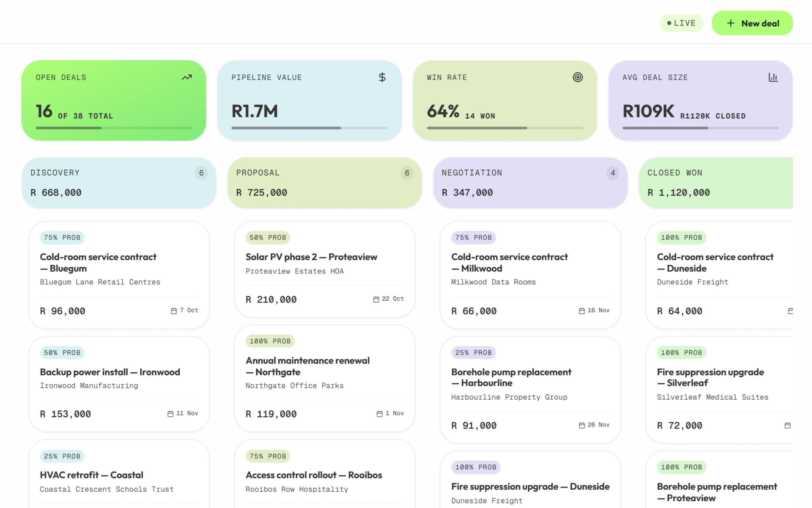Viewport: 812px width, 508px height.
Task: Click the calendar icon beside 1 Nov
Action: click(379, 414)
